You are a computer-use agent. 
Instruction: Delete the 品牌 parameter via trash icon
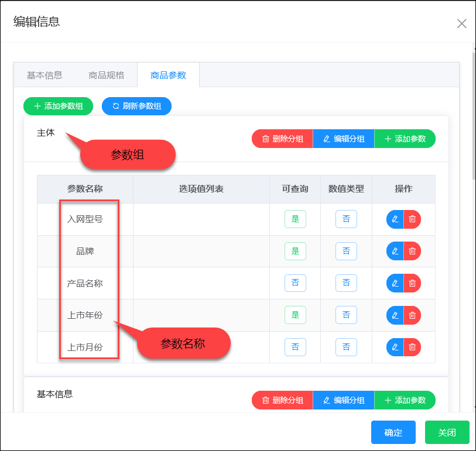(x=412, y=251)
